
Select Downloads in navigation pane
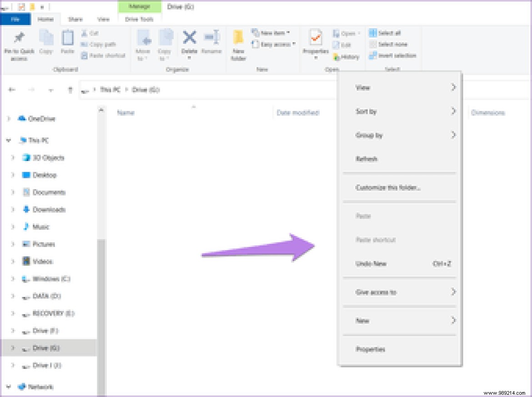[49, 210]
